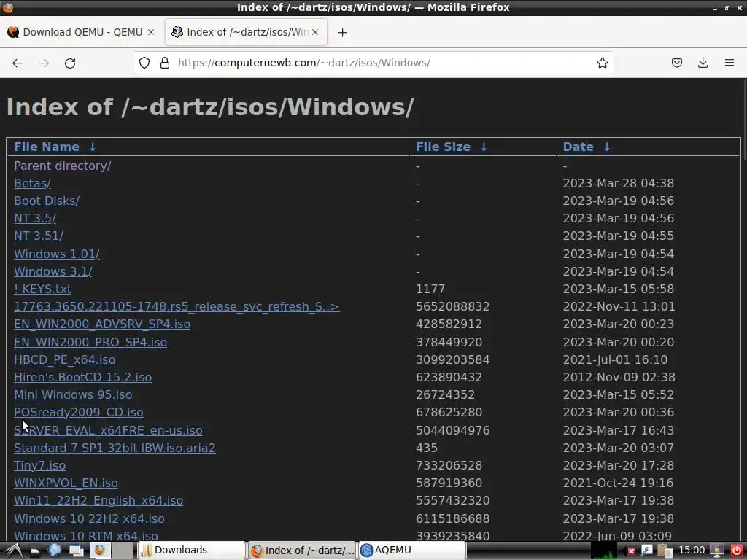The width and height of the screenshot is (747, 560).
Task: Launch the taskbar web browser globe icon
Action: click(x=54, y=551)
